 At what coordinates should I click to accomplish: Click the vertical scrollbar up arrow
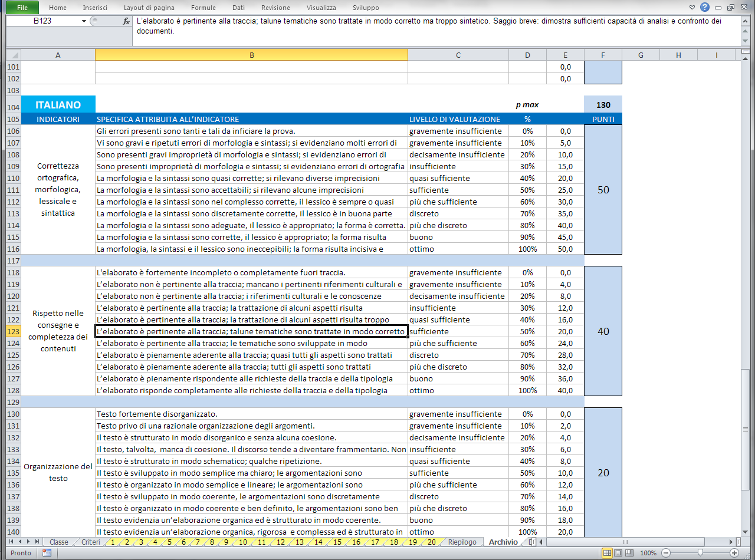coord(746,60)
